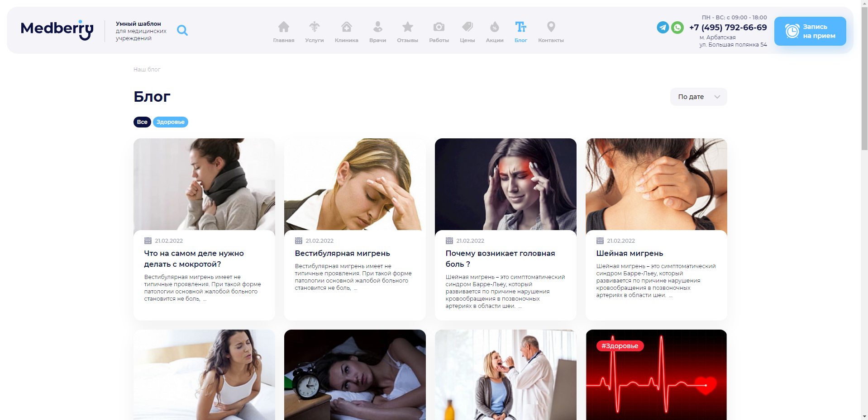Viewport: 868px width, 420px height.
Task: Open the Клиника menu item
Action: (347, 32)
